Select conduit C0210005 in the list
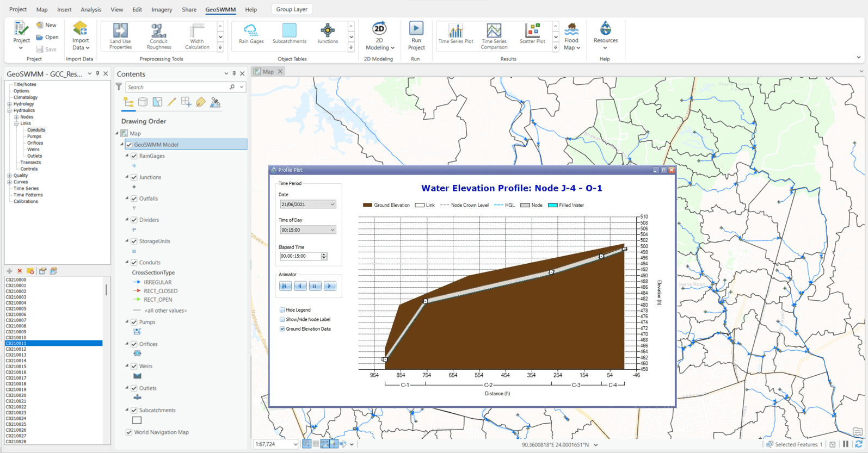Image resolution: width=868 pixels, height=453 pixels. click(16, 309)
